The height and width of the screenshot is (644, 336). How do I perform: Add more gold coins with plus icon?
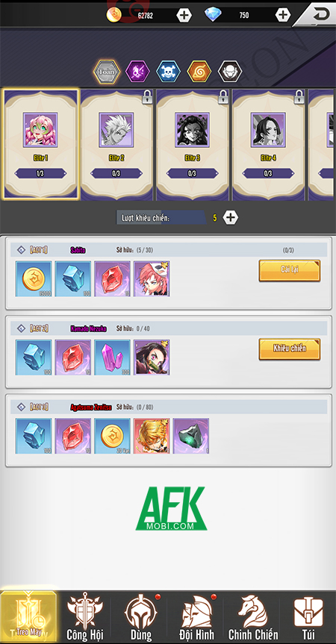(184, 15)
